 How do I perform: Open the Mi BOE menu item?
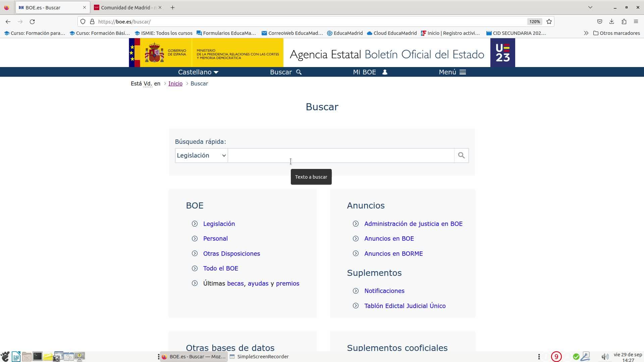point(370,72)
